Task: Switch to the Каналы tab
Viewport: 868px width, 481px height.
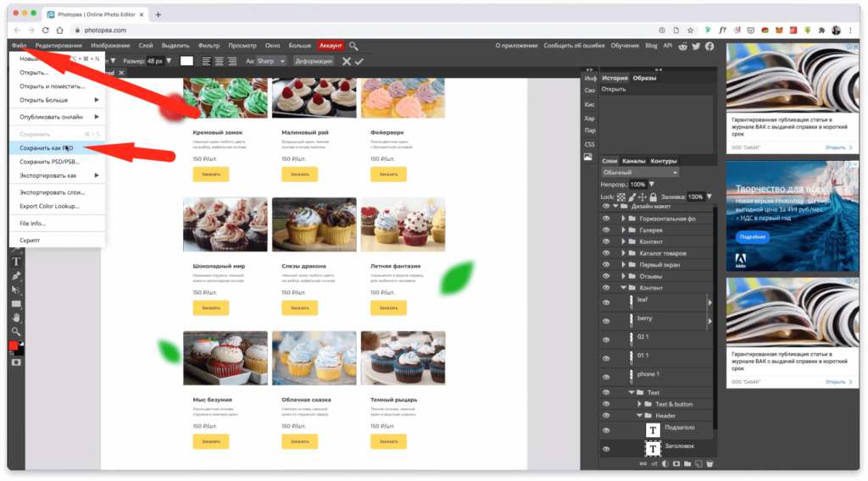Action: (x=634, y=161)
